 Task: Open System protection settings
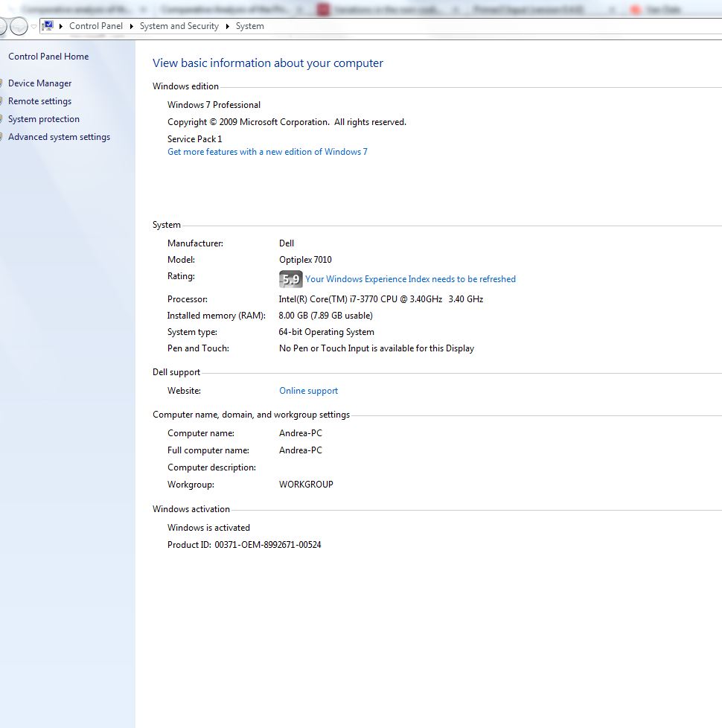point(43,119)
